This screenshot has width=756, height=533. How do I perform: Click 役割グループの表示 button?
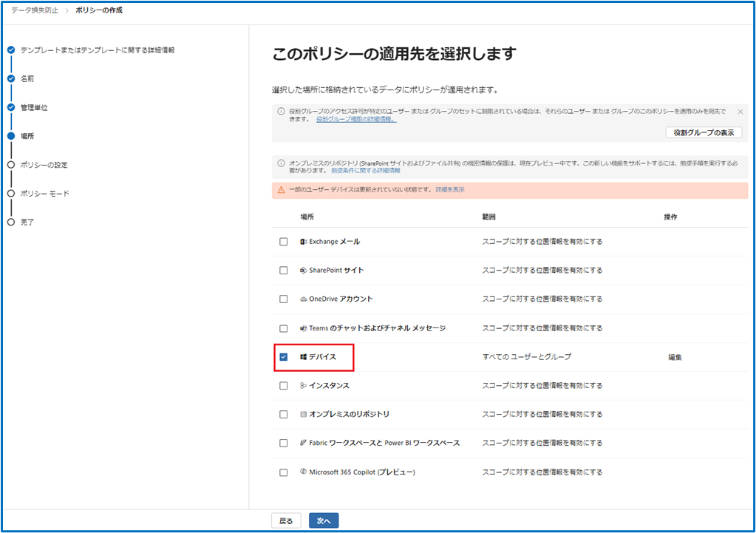(x=704, y=132)
